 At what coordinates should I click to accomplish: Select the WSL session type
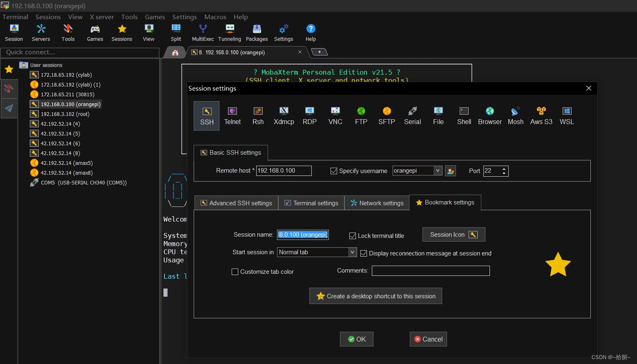[567, 116]
